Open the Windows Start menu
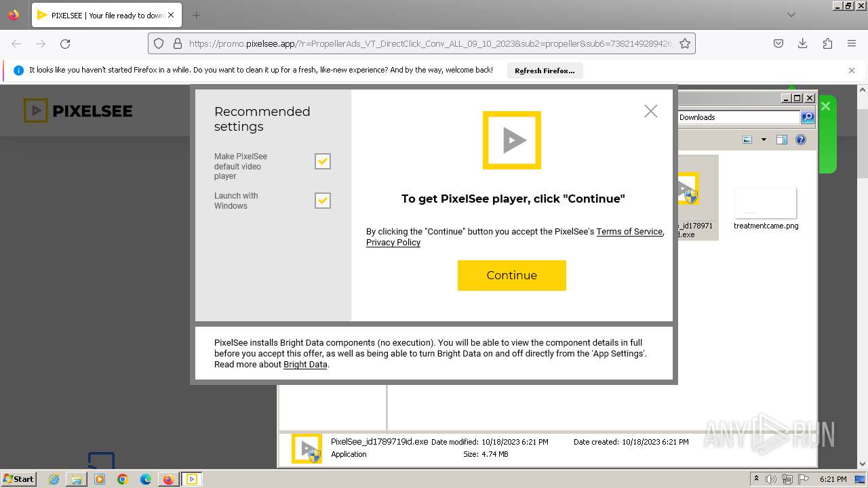Viewport: 868px width, 488px height. (19, 479)
